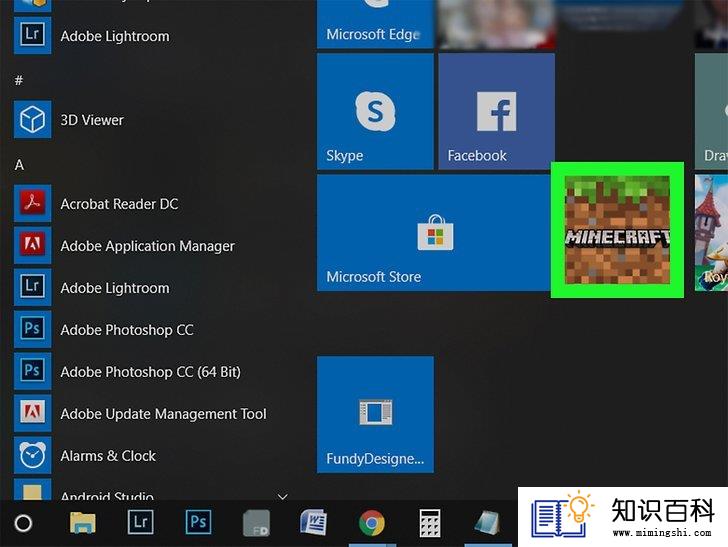Open the Microsoft Edge tile

[375, 24]
